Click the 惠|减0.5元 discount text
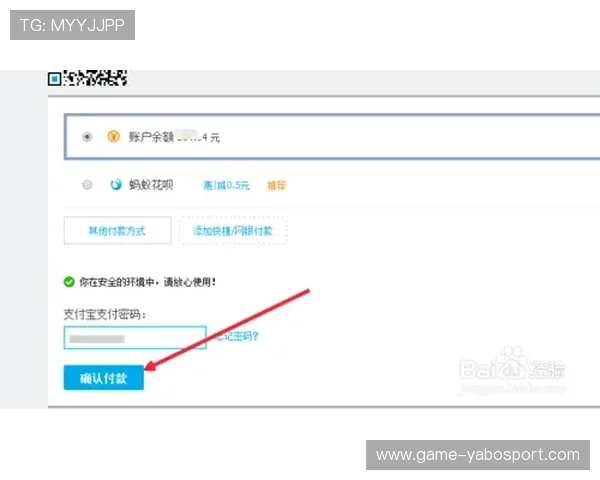Viewport: 600px width, 480px height. [226, 185]
